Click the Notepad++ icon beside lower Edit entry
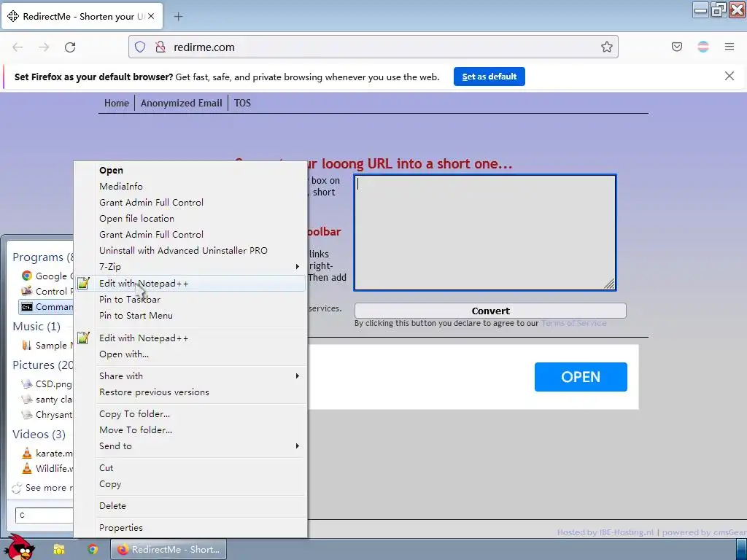 click(83, 338)
